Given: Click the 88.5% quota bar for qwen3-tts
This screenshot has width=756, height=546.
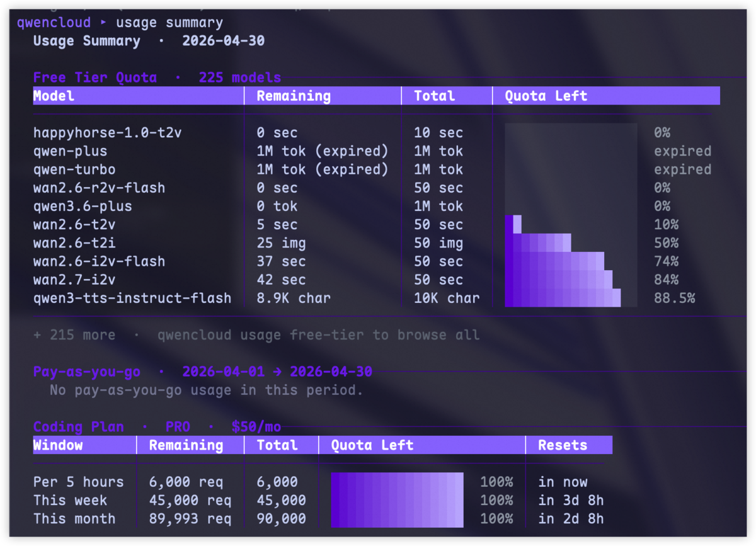Looking at the screenshot, I should tap(563, 298).
